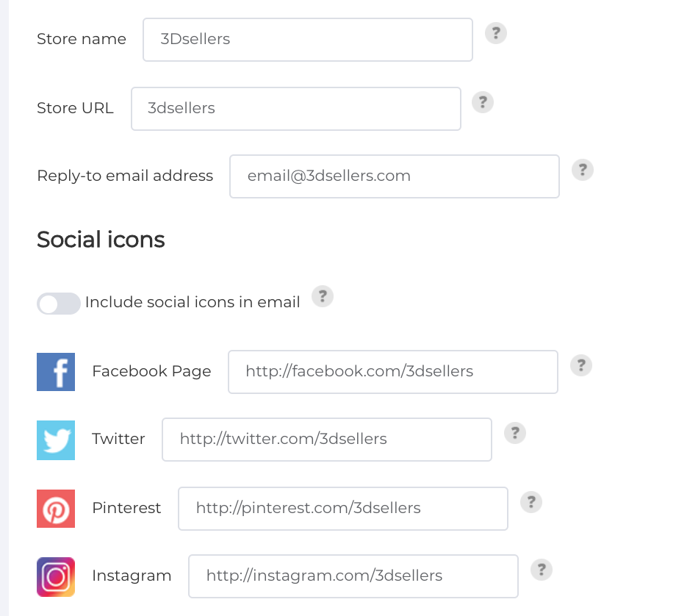This screenshot has width=676, height=616.
Task: Click the Pinterest logo icon
Action: 56,509
